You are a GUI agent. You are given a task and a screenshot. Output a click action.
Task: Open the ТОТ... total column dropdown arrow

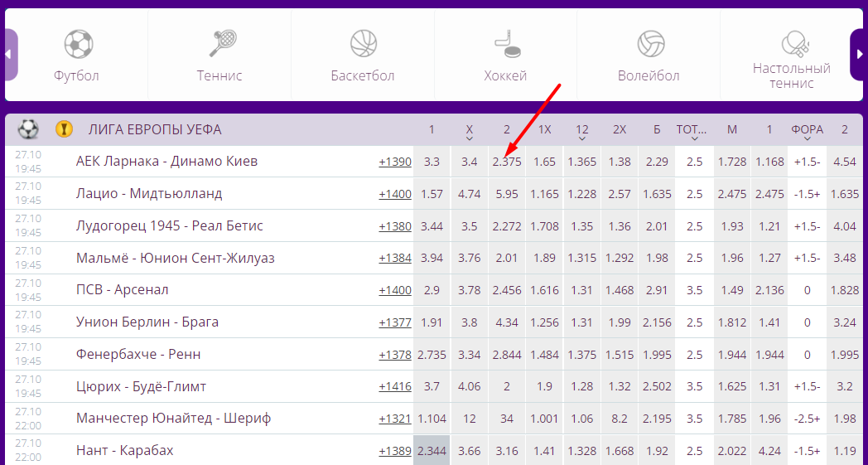click(694, 138)
